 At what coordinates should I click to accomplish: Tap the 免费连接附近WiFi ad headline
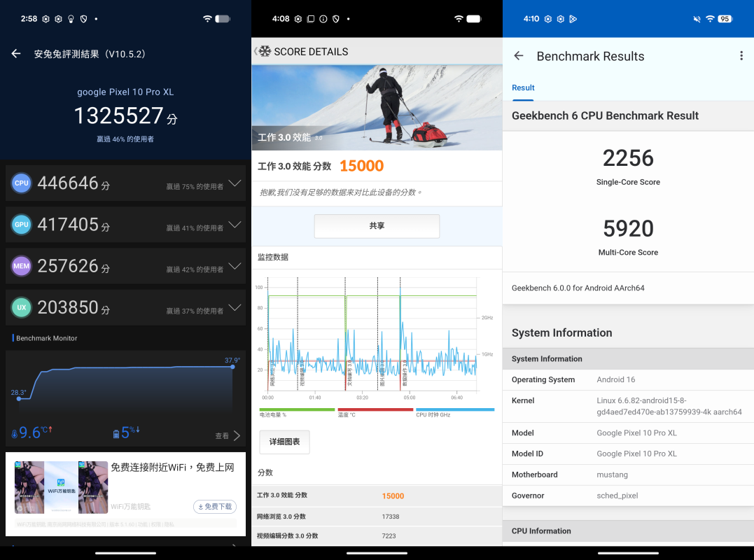click(x=173, y=467)
